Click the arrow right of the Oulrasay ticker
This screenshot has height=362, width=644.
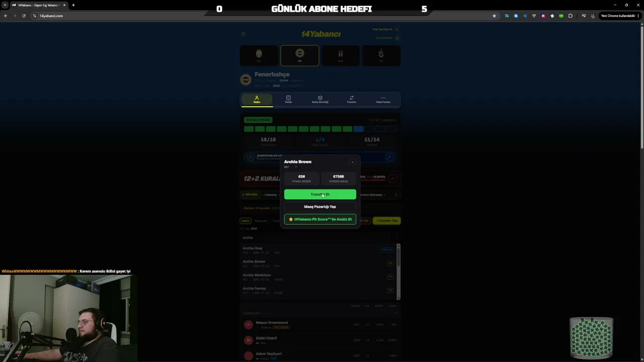pos(396,195)
